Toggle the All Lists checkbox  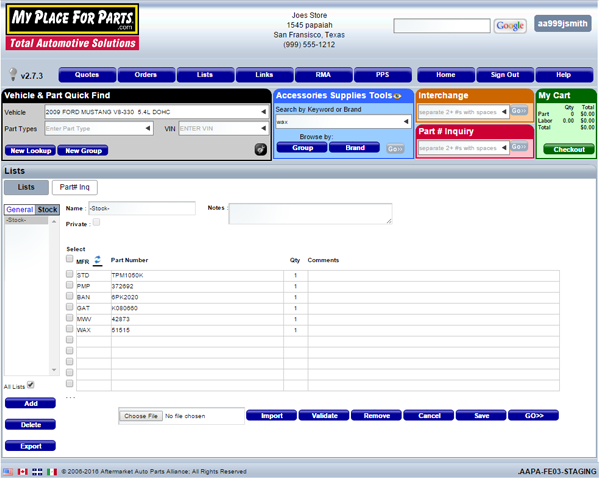click(31, 385)
